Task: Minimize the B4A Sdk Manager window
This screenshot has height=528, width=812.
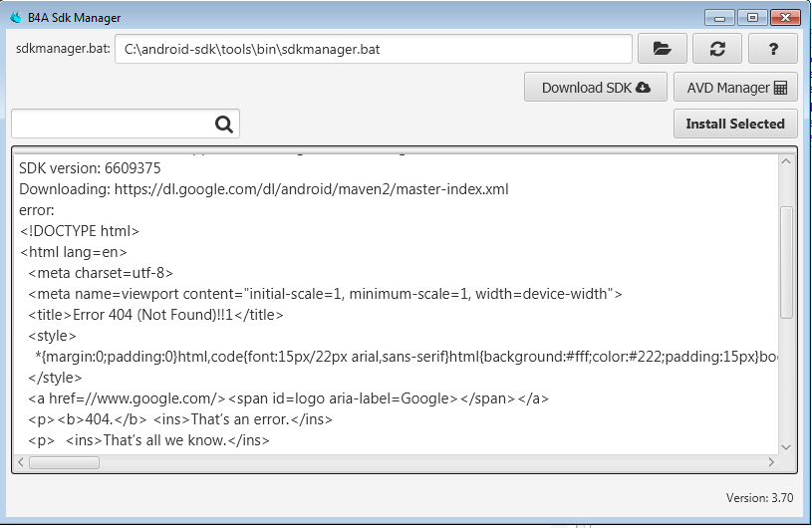Action: pos(720,17)
